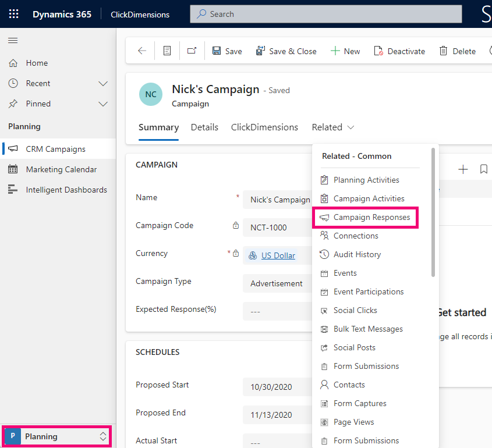Open the Planning area switcher
Viewport: 492px width, 448px height.
tap(57, 436)
